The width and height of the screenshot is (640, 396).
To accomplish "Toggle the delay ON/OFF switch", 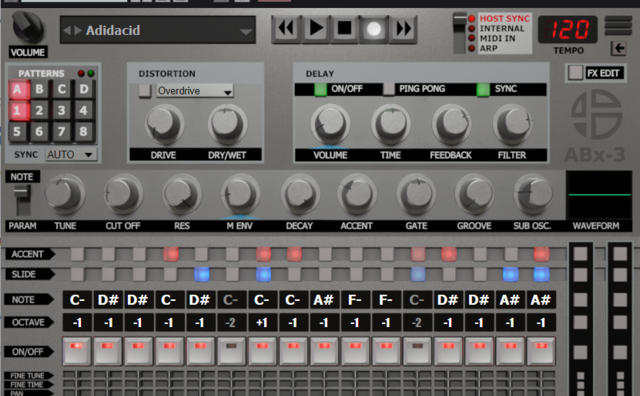I will click(x=320, y=89).
